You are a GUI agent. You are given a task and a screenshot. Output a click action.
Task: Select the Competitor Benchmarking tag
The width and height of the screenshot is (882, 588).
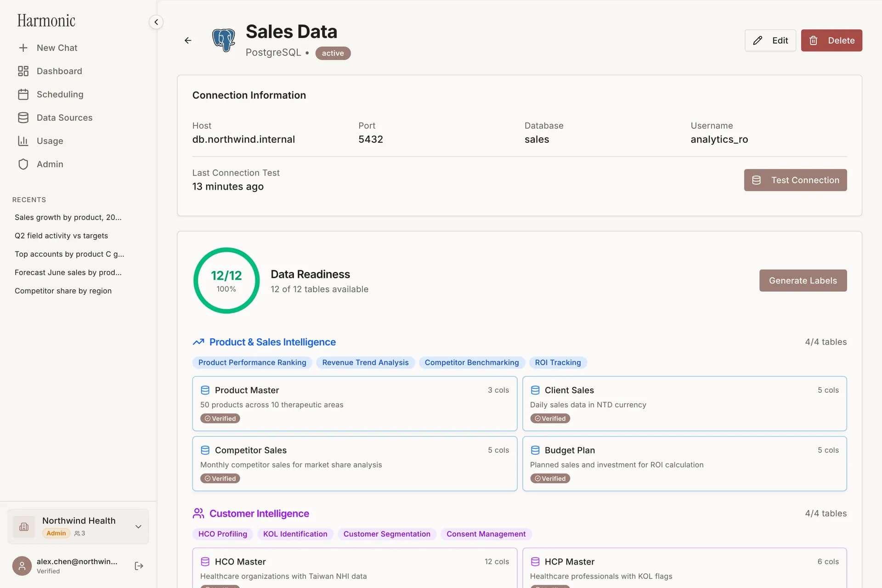(x=472, y=362)
